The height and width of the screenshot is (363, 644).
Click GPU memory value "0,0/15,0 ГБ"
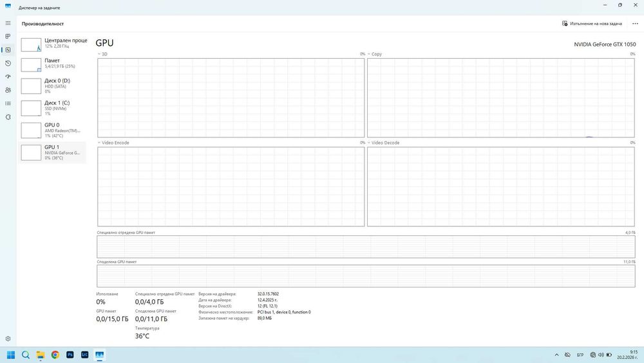(112, 319)
